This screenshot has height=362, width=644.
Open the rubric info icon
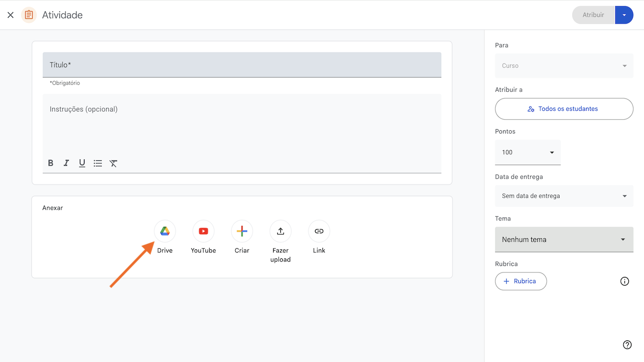coord(625,282)
